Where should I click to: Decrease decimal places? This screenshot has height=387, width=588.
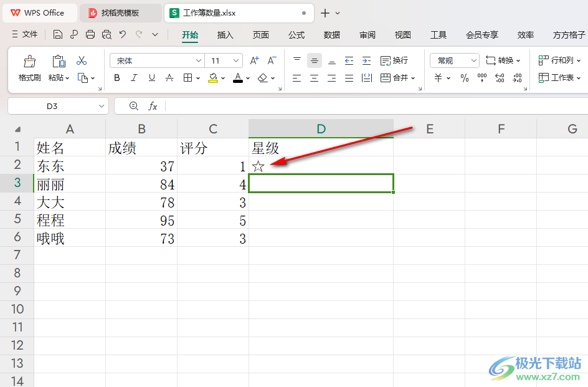[517, 78]
